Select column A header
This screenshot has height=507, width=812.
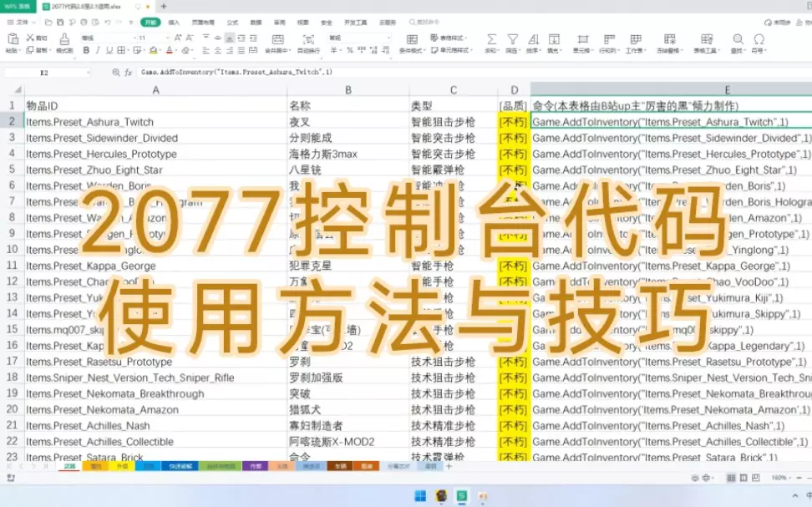click(x=155, y=89)
